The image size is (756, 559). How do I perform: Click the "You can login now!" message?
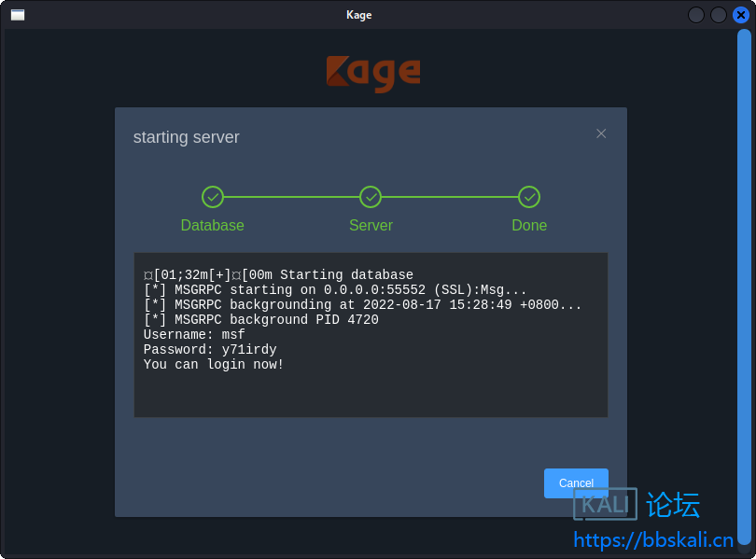tap(214, 365)
